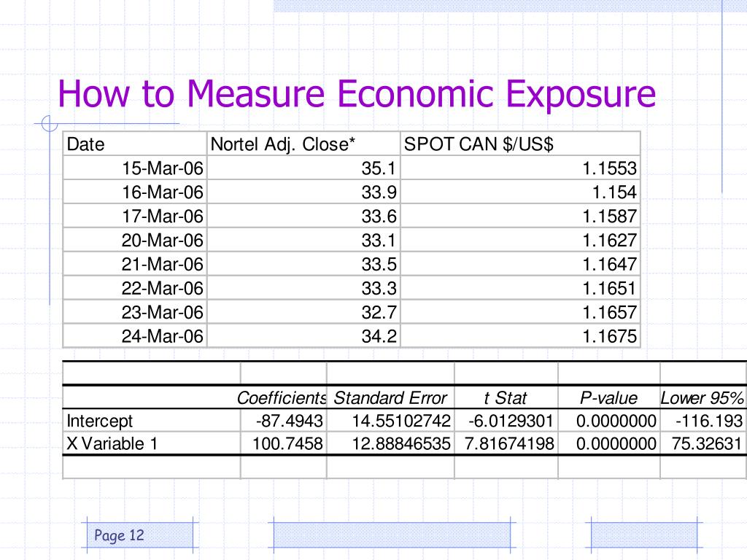
Task: Select the "Nortel Adj. Close*" header cell
Action: pos(303,144)
